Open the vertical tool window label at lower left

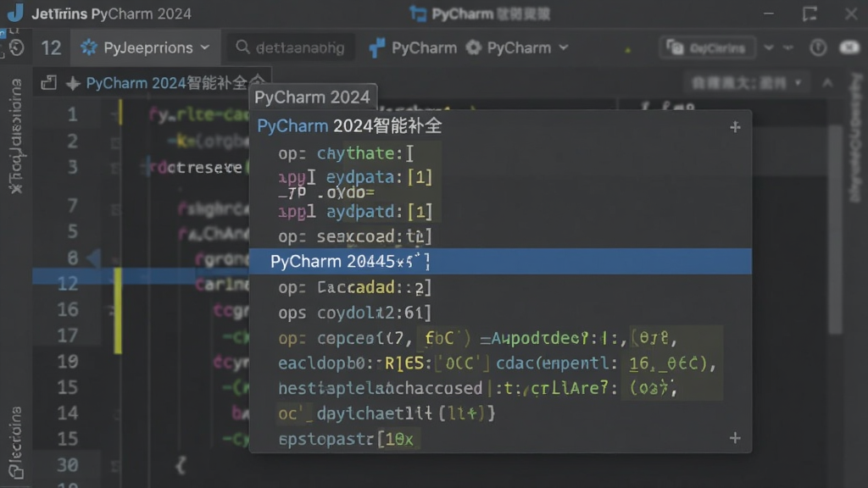(x=15, y=442)
